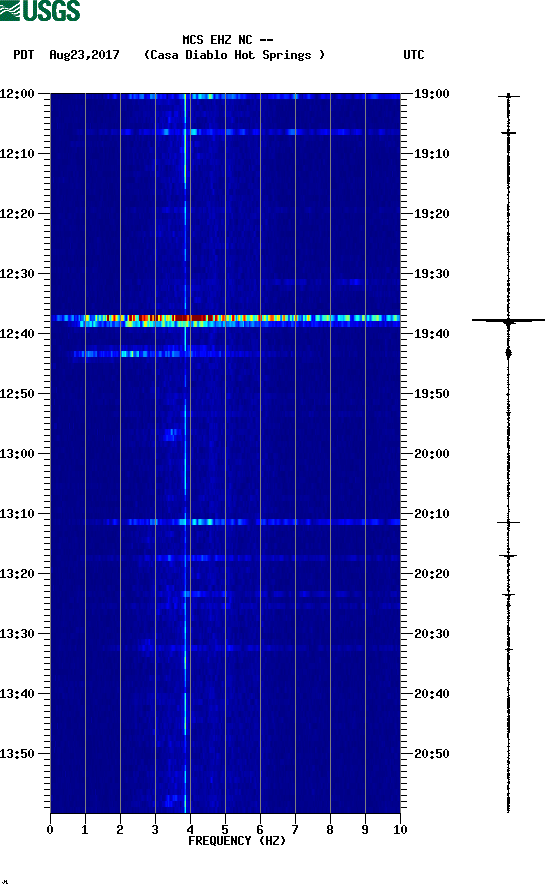Click the 13:20 PDT time label

point(17,574)
